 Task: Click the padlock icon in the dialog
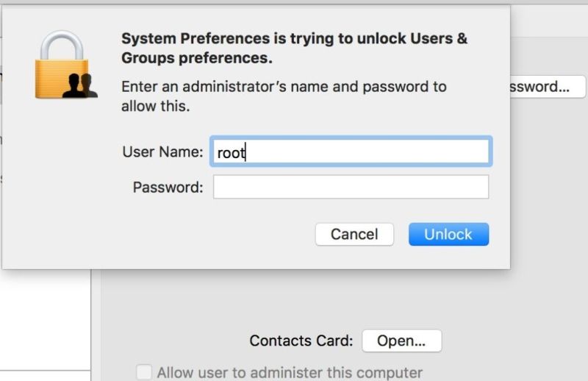pos(66,65)
